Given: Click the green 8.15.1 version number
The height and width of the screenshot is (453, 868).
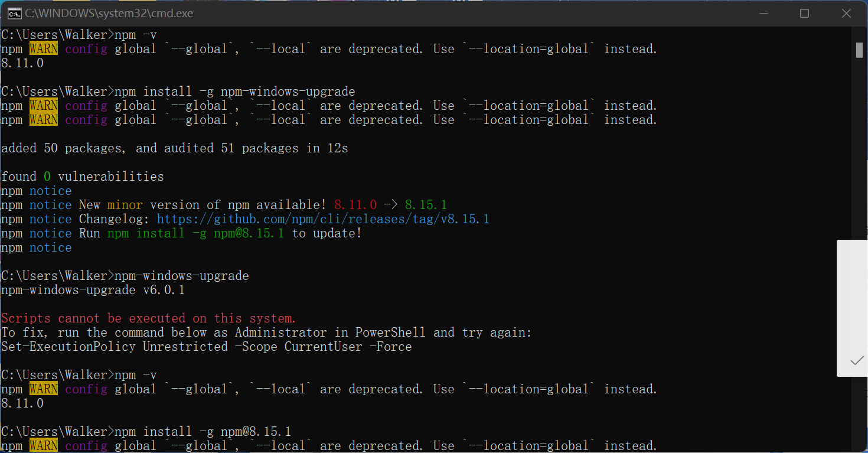Looking at the screenshot, I should pyautogui.click(x=426, y=205).
